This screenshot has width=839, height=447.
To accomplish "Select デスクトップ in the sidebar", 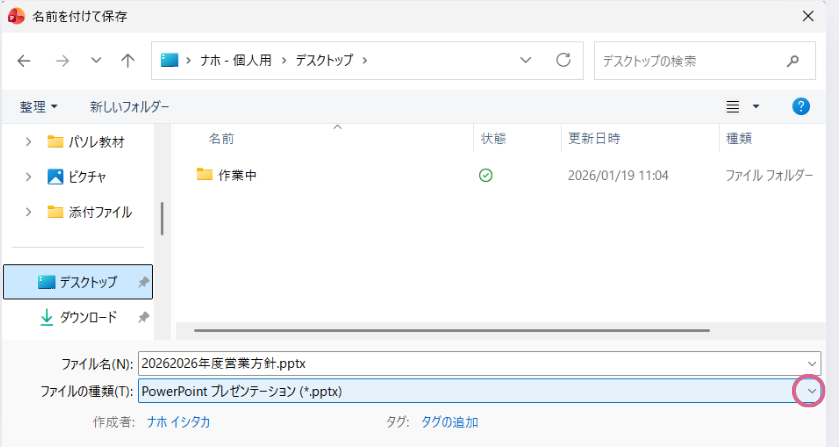I will 87,282.
